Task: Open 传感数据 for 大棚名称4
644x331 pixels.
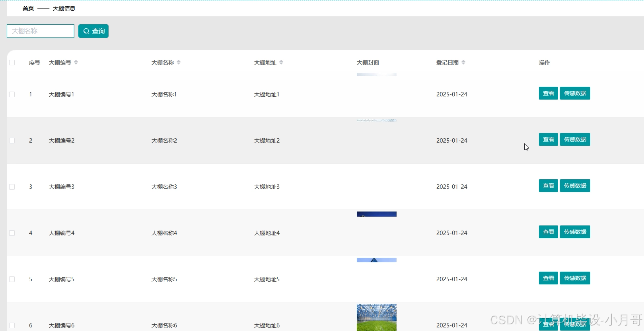Action: pos(575,232)
